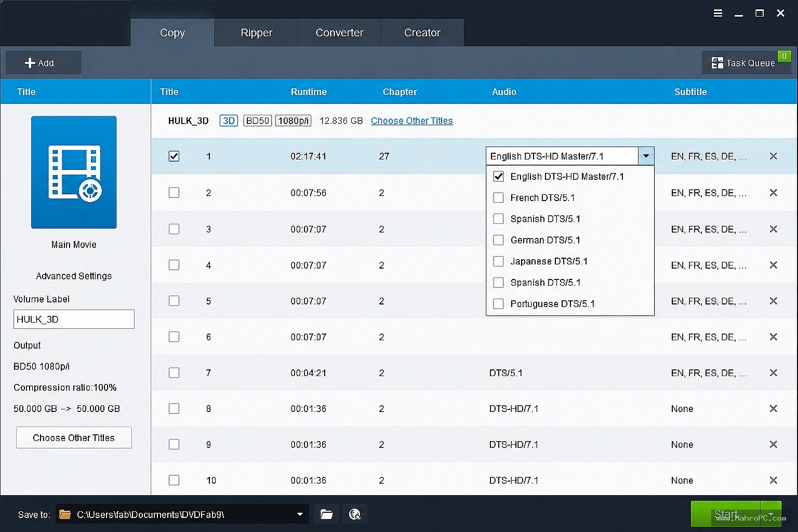Check title 10 checkbox

[174, 480]
